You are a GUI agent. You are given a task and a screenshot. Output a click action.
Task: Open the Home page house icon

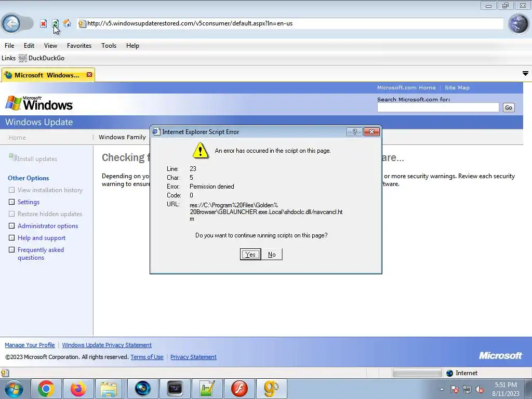[67, 23]
